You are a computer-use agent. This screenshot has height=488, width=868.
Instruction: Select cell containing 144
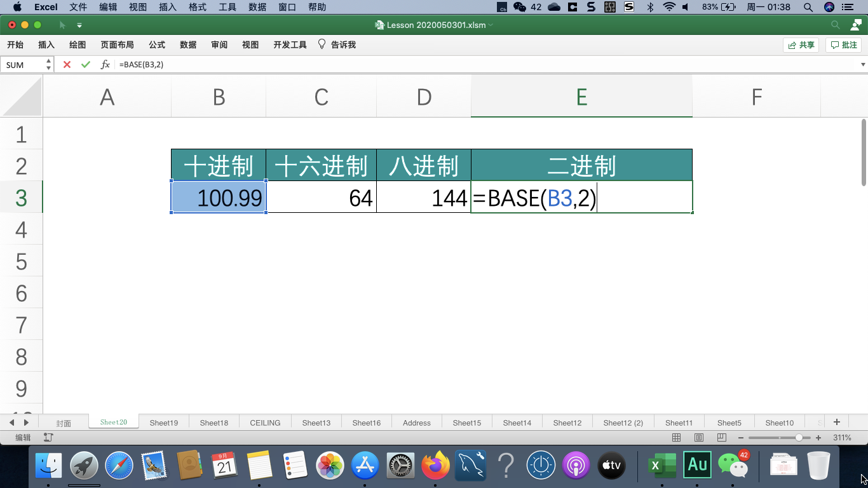tap(424, 197)
